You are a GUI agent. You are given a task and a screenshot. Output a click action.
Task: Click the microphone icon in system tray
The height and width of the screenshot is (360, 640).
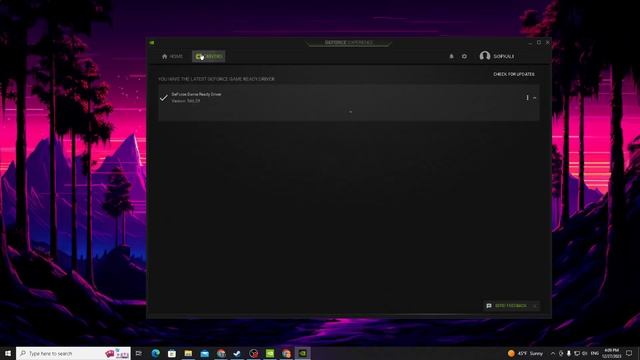point(569,353)
